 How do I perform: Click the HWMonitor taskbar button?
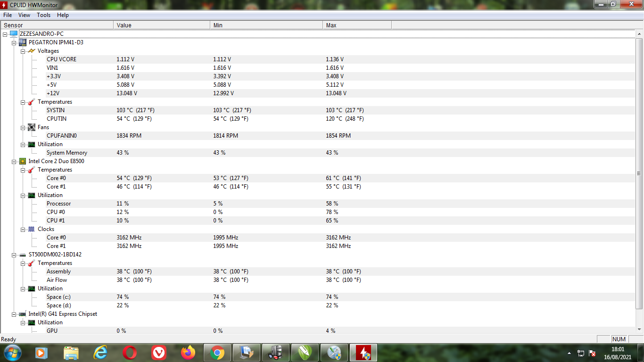tap(363, 352)
